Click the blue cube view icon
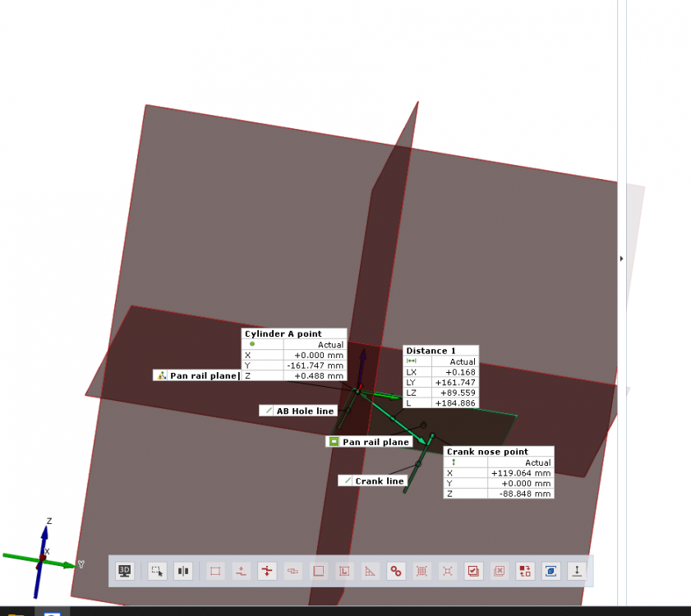The height and width of the screenshot is (616, 691). pos(551,571)
